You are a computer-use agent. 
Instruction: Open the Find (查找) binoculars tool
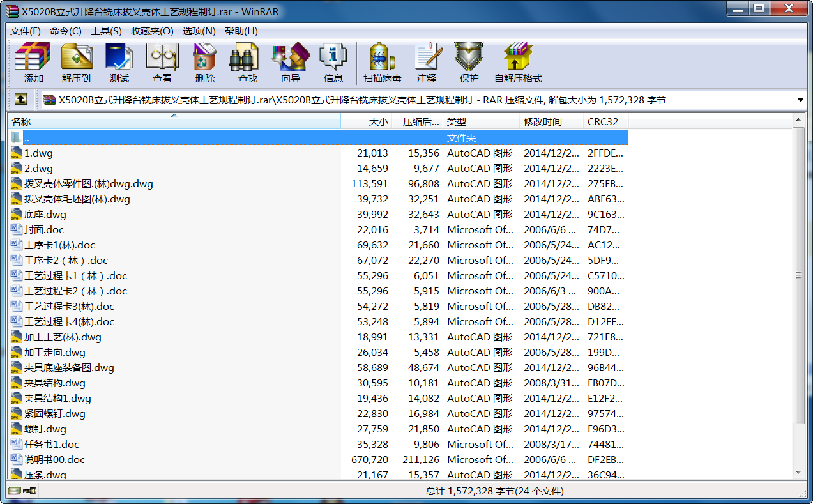pos(247,63)
